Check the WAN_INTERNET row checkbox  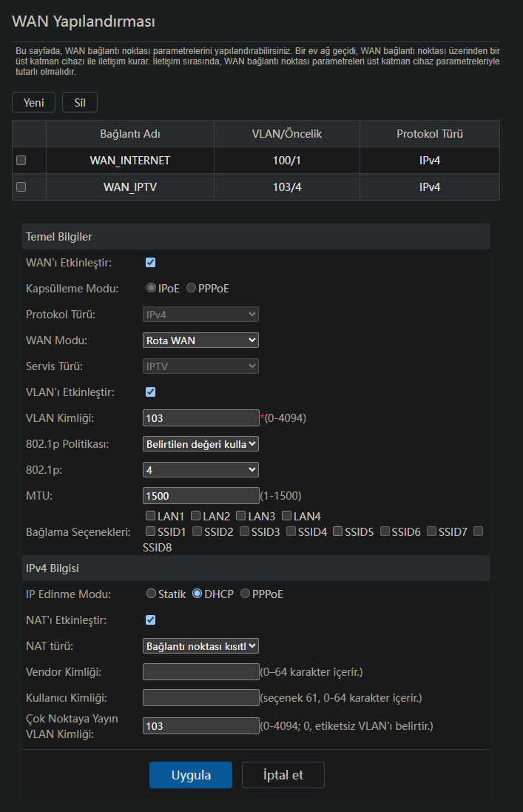point(21,161)
